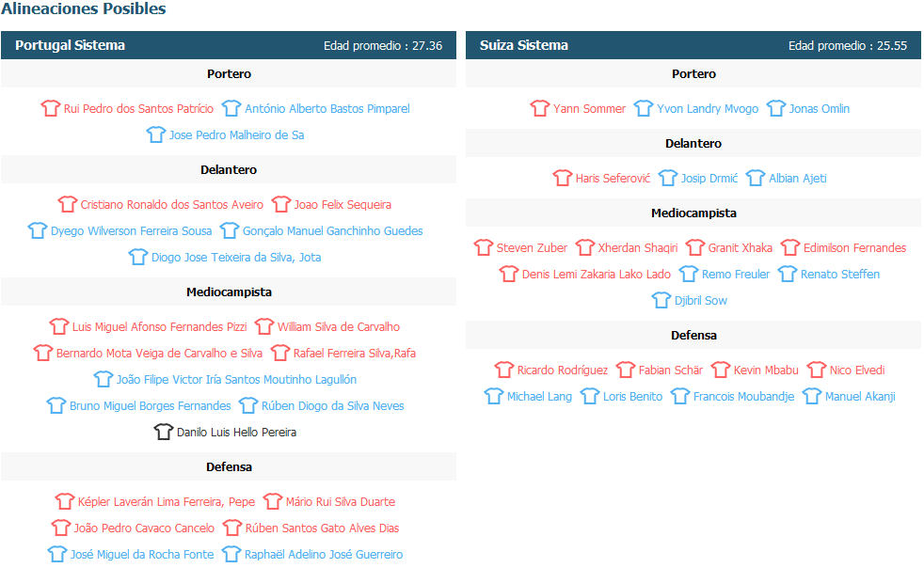Click the black jersey icon beside Danilo Pereira
Screen dimensions: 924x568
tap(164, 432)
